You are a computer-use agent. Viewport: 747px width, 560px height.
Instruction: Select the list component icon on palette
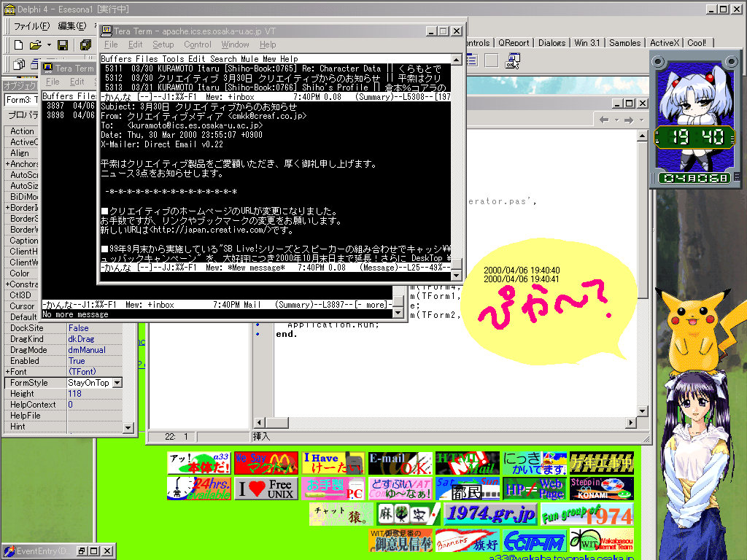coord(472,61)
